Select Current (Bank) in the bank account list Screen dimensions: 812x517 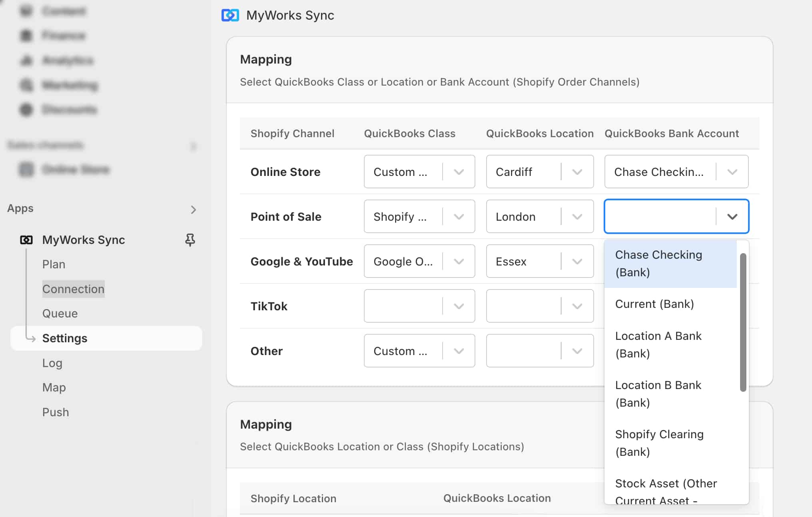(x=654, y=304)
